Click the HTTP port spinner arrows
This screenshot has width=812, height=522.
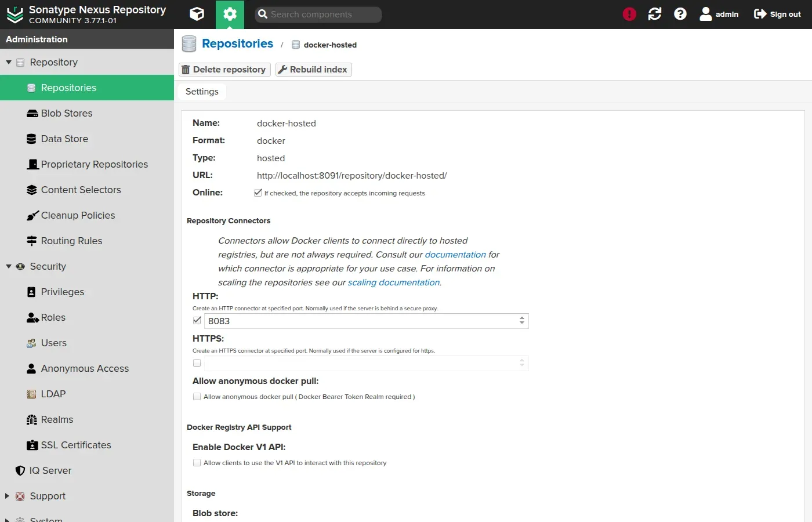pos(522,321)
